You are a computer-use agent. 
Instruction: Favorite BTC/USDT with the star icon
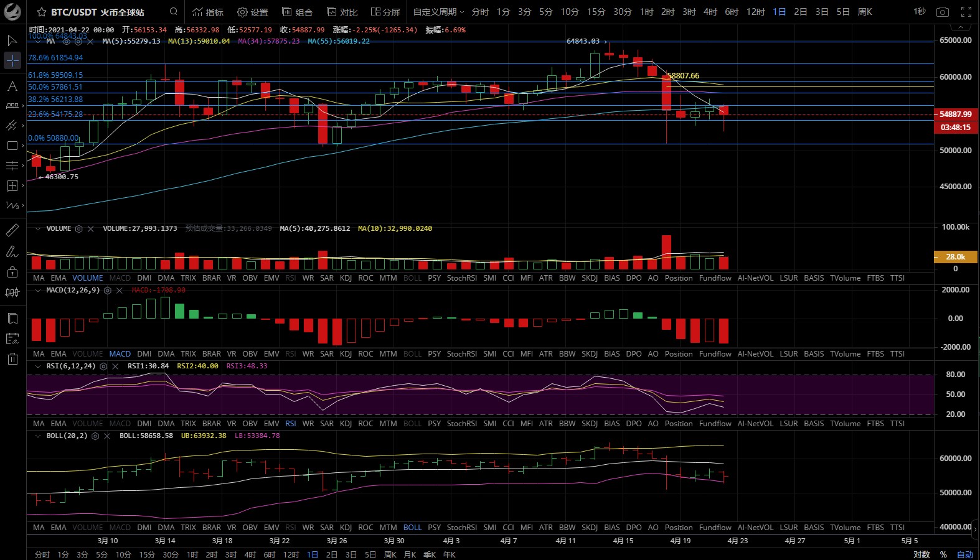point(42,12)
